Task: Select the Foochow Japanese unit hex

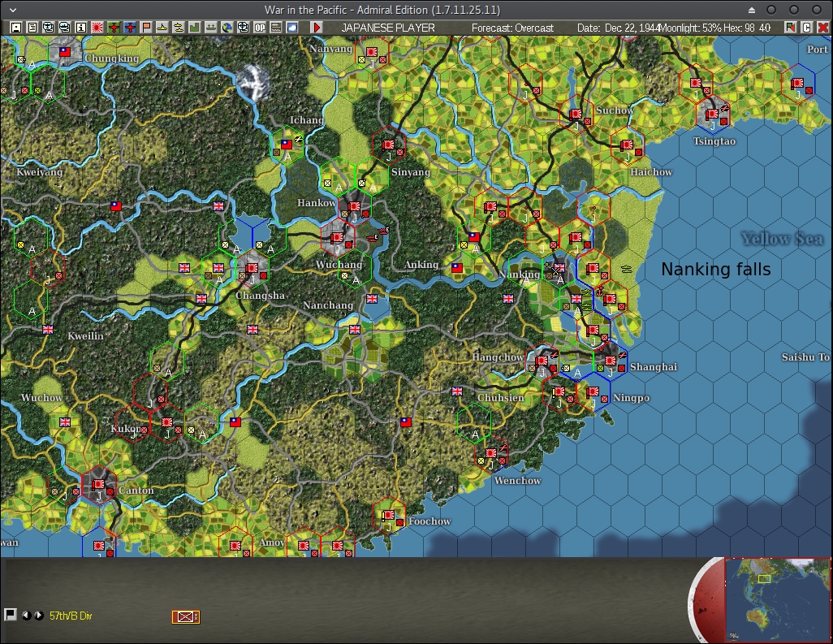Action: [388, 516]
